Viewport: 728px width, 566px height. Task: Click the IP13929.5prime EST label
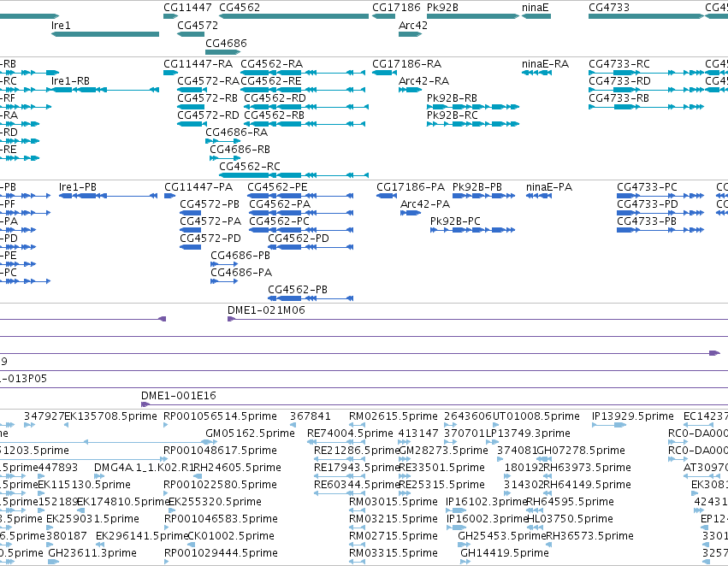click(x=633, y=416)
